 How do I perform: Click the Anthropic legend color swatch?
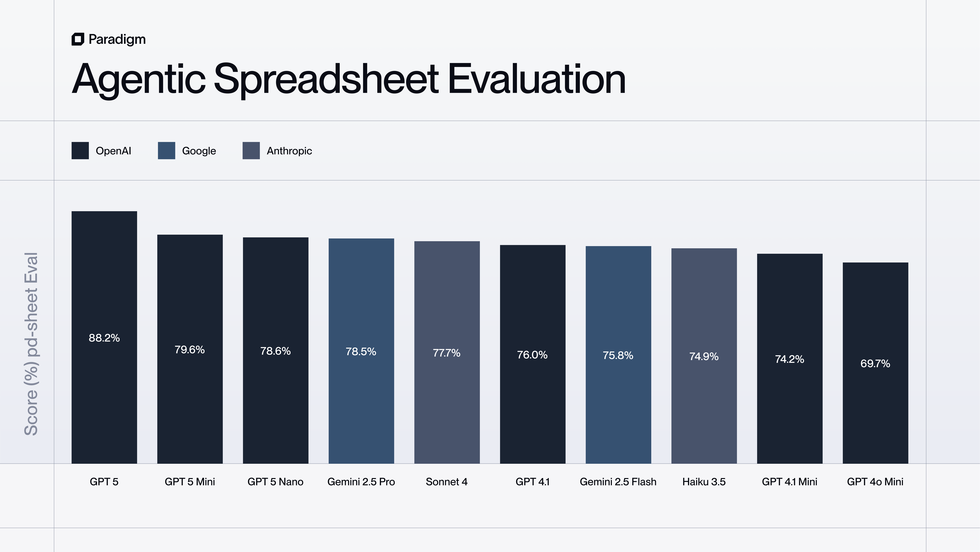click(x=251, y=150)
